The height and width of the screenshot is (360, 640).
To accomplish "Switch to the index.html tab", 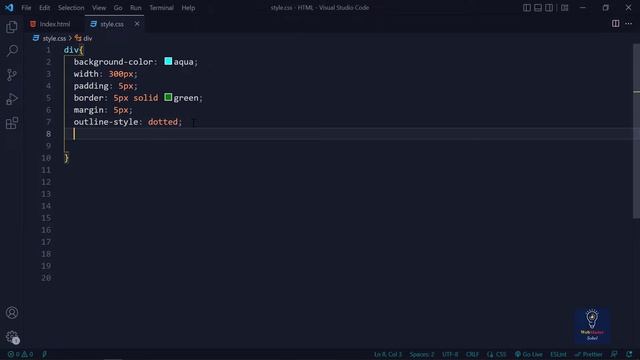I will (54, 24).
